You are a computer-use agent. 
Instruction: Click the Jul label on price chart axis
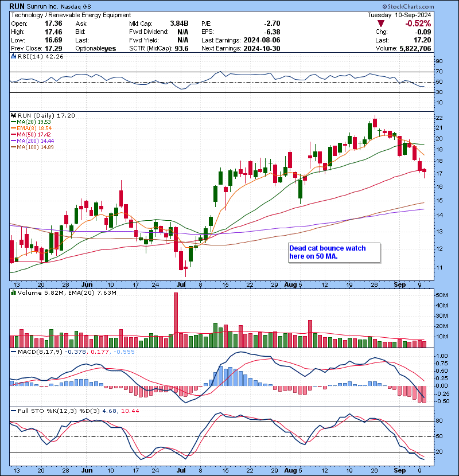tap(181, 284)
